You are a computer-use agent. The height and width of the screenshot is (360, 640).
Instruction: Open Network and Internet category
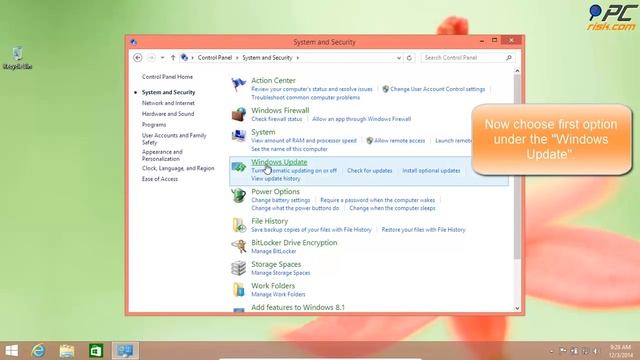(168, 103)
